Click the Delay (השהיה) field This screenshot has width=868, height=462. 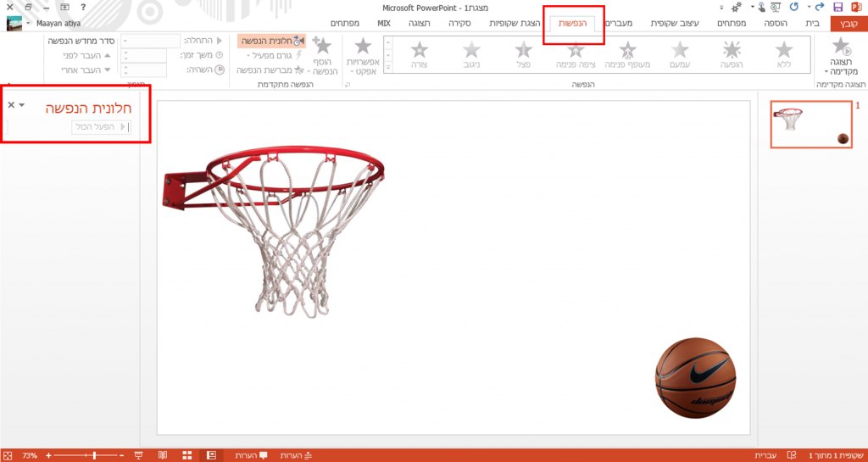tap(143, 70)
